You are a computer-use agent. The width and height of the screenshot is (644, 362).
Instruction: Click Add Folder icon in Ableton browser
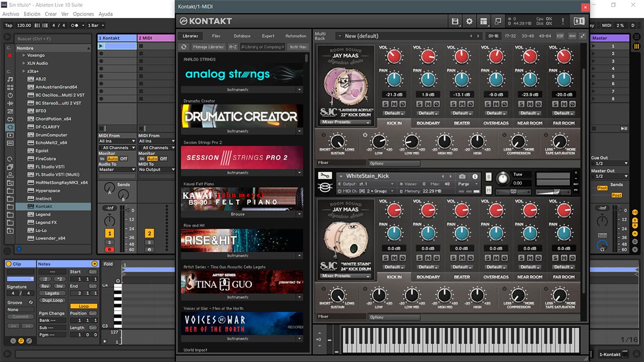click(10, 231)
